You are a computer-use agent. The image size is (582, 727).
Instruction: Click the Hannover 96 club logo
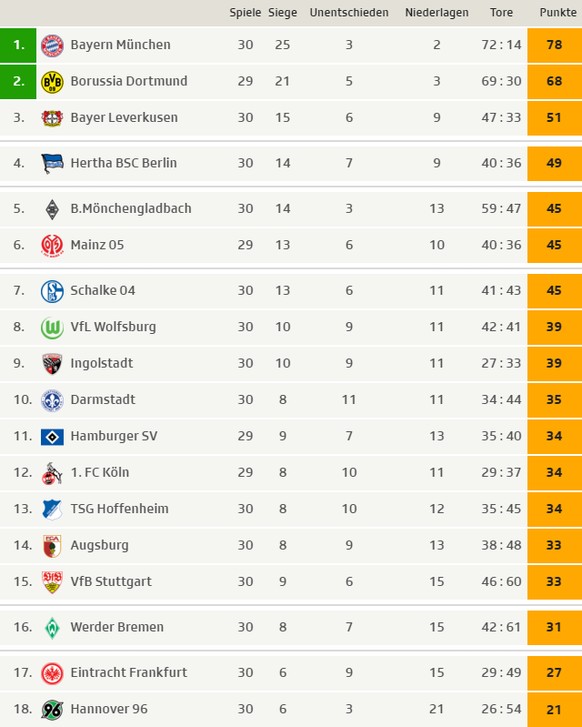52,709
